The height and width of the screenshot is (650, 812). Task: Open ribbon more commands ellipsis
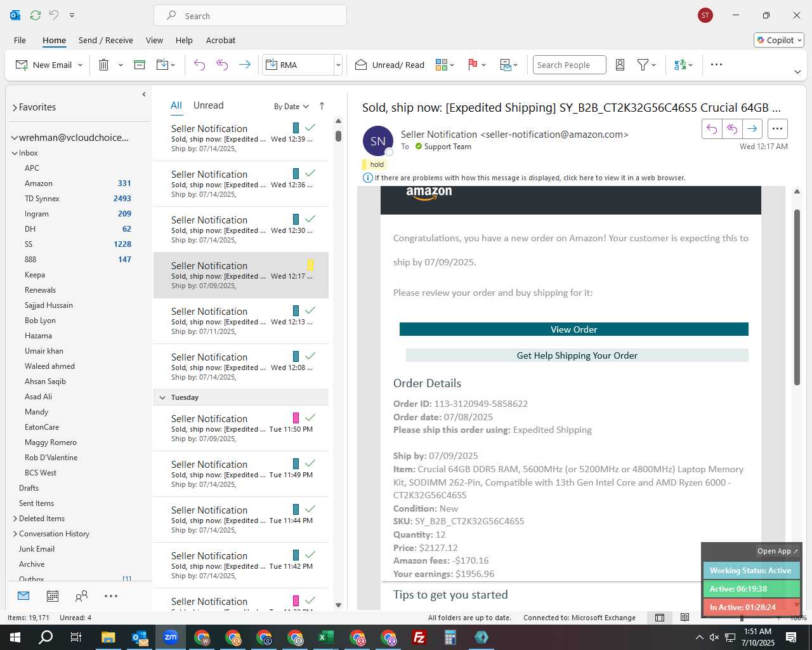716,65
